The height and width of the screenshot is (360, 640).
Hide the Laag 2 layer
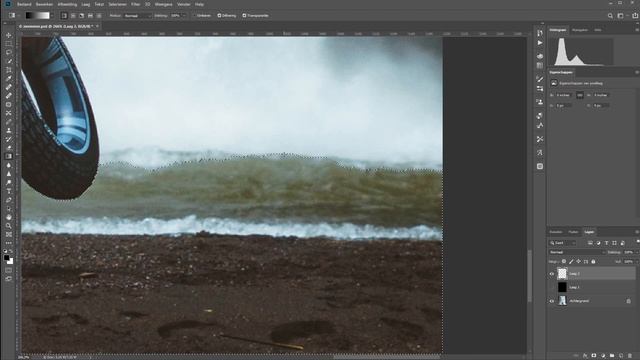click(x=551, y=274)
